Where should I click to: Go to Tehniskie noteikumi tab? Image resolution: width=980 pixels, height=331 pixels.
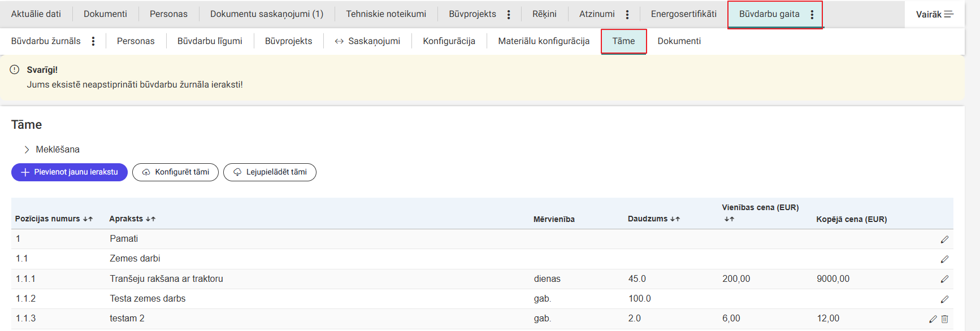click(386, 14)
